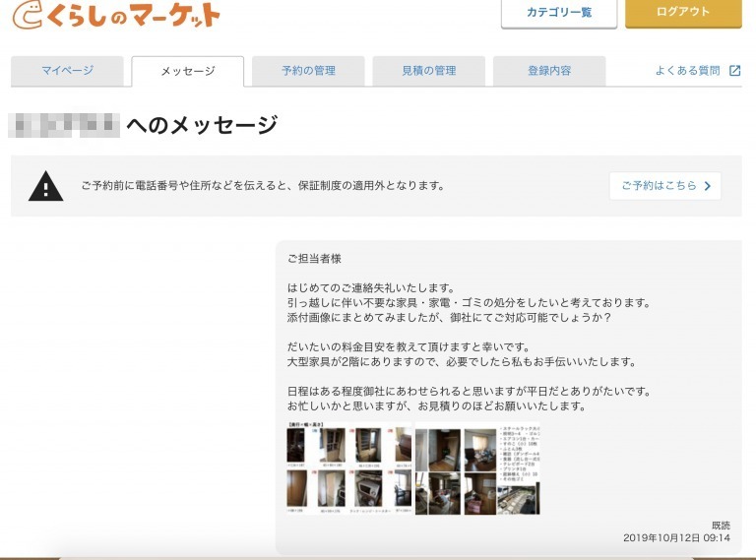This screenshot has width=756, height=560.
Task: Click the ログアウト button
Action: click(x=683, y=13)
